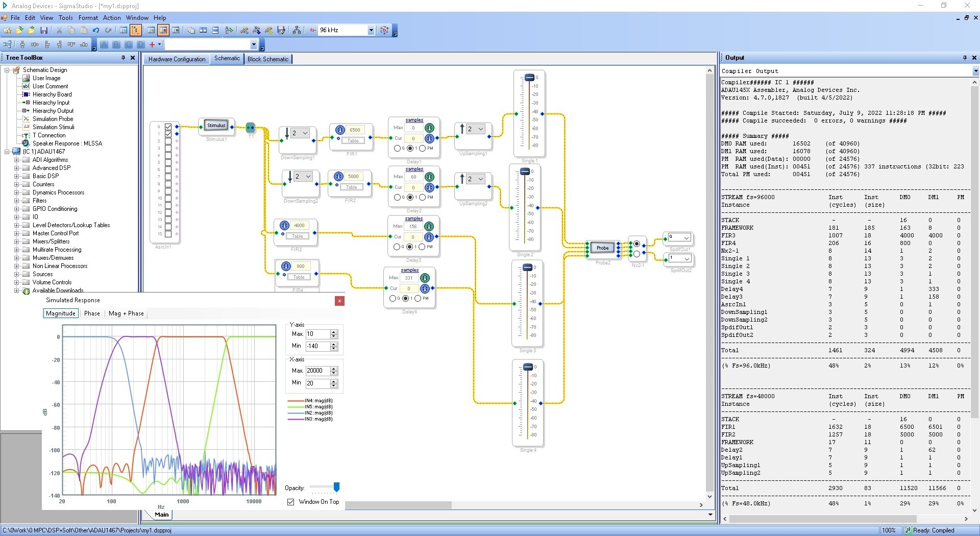Click the Single 1 volume slider handle

pos(529,78)
